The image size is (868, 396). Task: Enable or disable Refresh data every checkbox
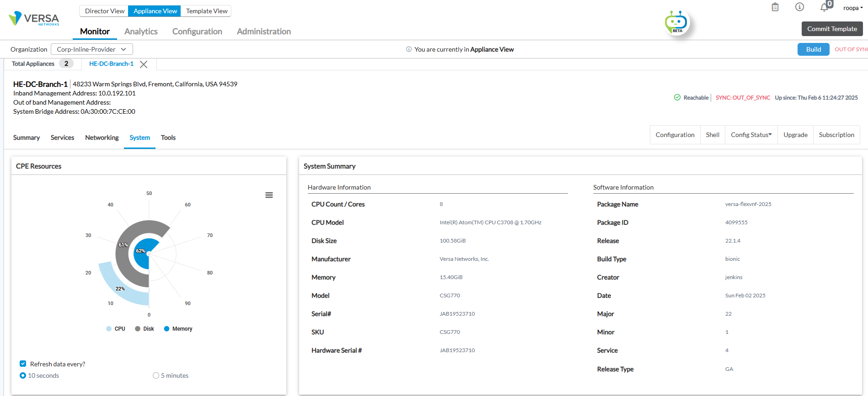(x=23, y=364)
